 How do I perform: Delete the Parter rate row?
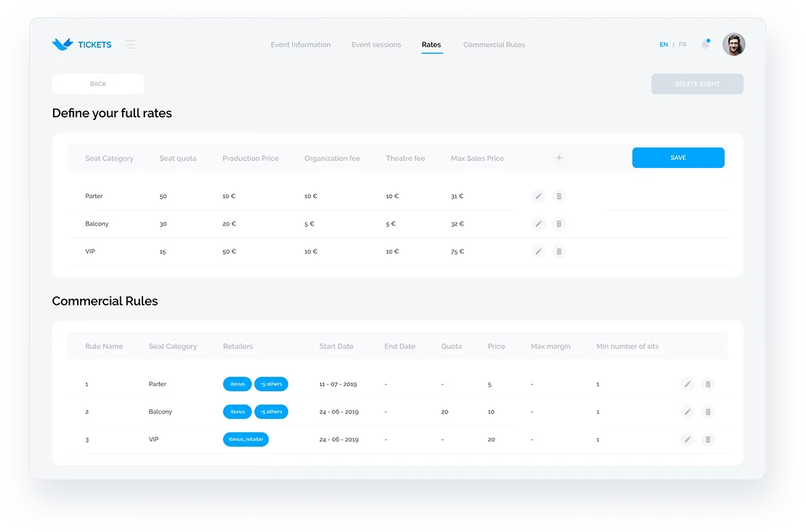pyautogui.click(x=559, y=196)
